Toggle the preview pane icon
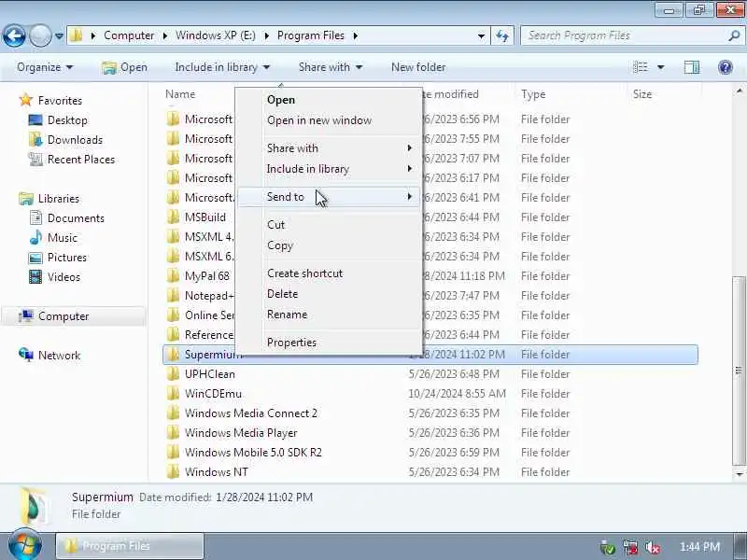The image size is (747, 560). pos(692,67)
